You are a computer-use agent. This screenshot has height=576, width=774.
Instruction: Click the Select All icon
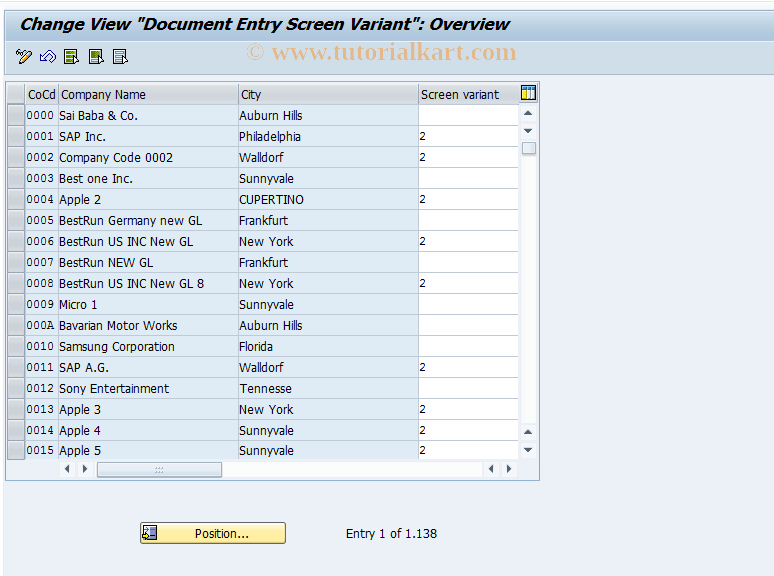(72, 57)
